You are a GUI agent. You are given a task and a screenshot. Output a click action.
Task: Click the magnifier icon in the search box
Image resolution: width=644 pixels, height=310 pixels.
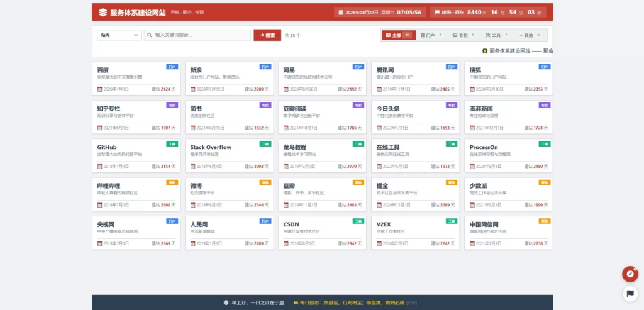pyautogui.click(x=150, y=35)
